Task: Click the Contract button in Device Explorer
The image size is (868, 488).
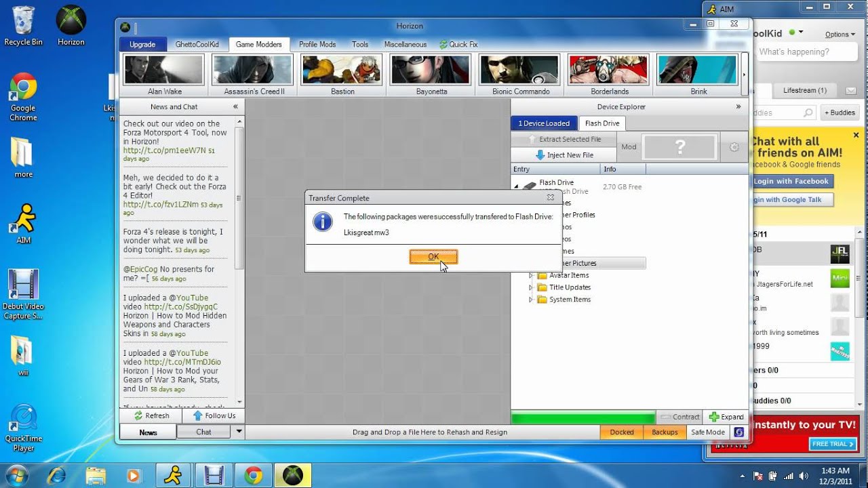Action: pos(679,417)
